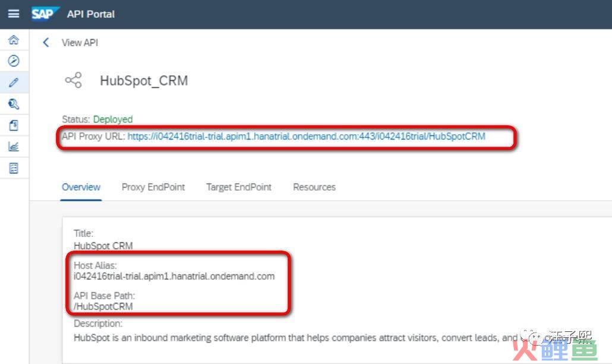Click the HubSpot_CRM page title
The height and width of the screenshot is (364, 612).
(x=144, y=81)
